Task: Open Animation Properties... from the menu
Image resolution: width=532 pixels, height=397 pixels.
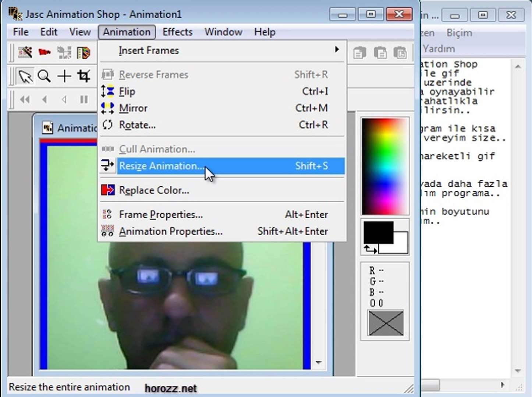Action: click(x=222, y=231)
